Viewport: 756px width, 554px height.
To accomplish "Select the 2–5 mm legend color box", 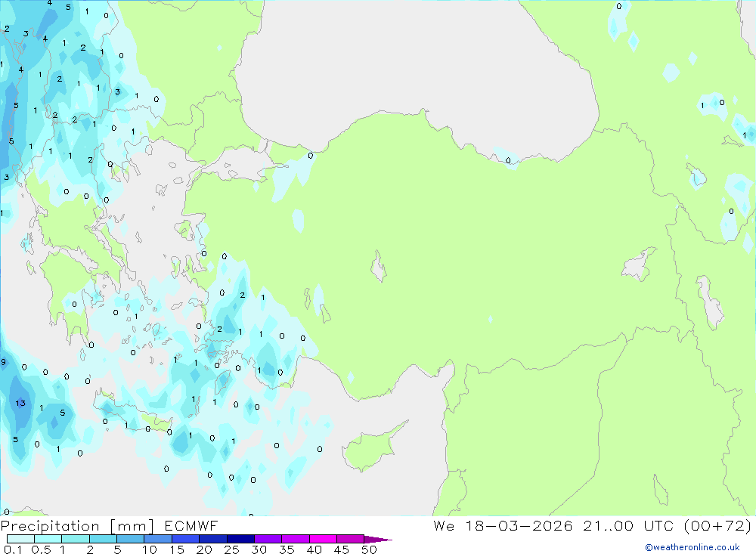I will tap(103, 539).
